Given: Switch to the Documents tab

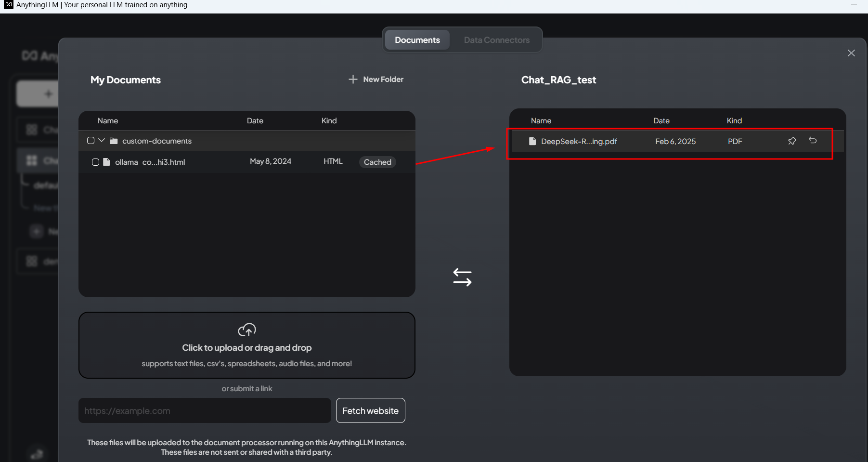Looking at the screenshot, I should click(417, 40).
